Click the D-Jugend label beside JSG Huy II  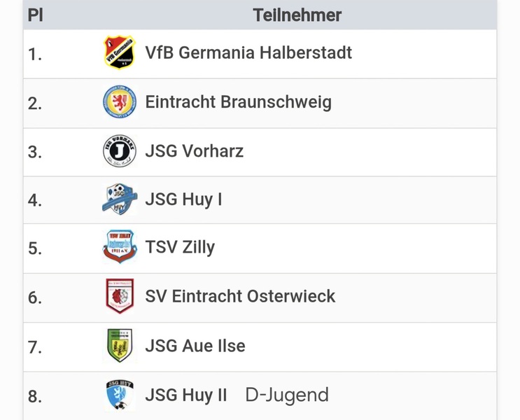coord(286,395)
